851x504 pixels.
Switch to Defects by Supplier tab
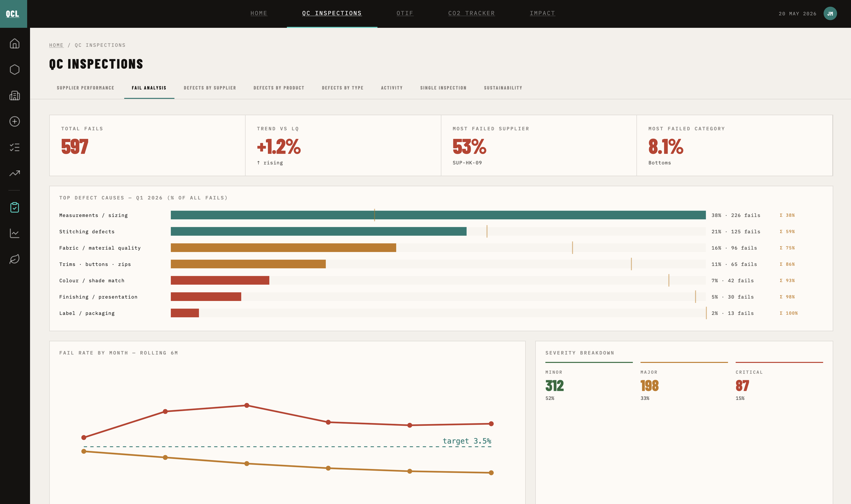(210, 88)
